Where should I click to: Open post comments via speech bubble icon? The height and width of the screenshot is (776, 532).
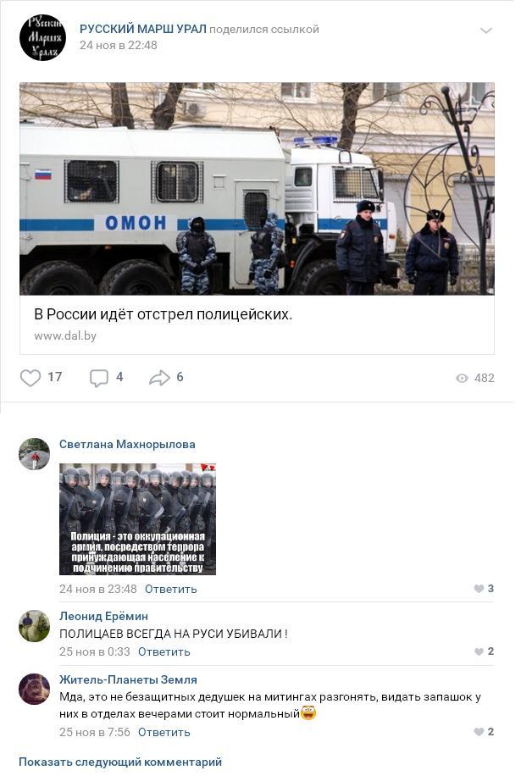click(98, 378)
